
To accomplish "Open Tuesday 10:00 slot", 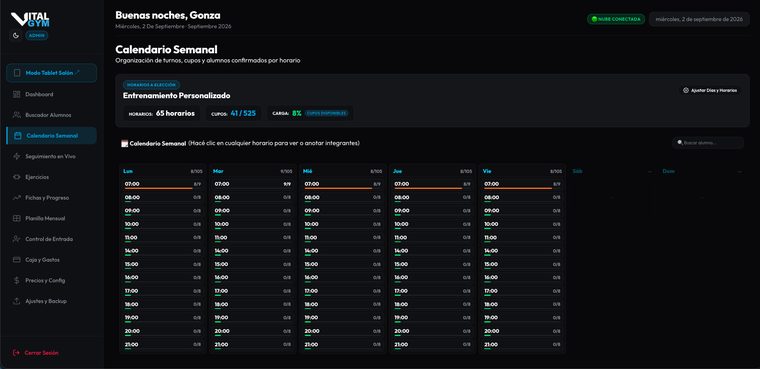I will [x=253, y=225].
